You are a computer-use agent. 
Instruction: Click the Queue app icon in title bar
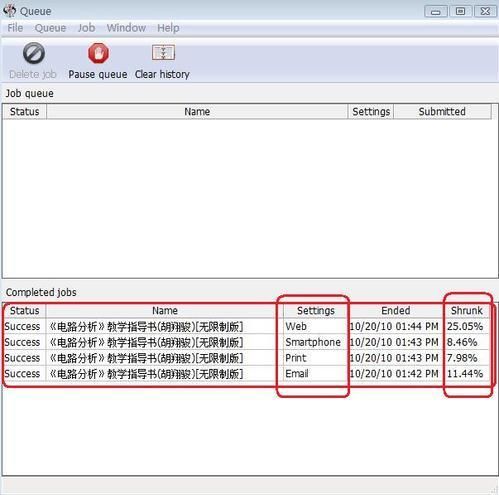pos(9,11)
